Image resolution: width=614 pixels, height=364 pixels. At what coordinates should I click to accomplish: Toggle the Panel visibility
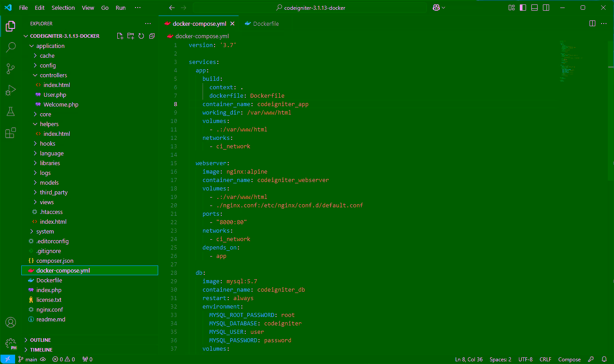[x=534, y=8]
